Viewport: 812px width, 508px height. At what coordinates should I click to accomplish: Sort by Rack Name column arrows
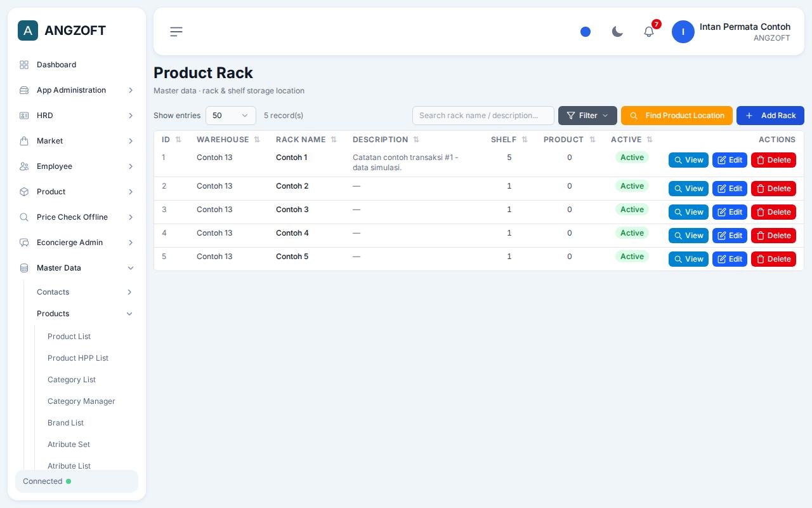[x=334, y=140]
